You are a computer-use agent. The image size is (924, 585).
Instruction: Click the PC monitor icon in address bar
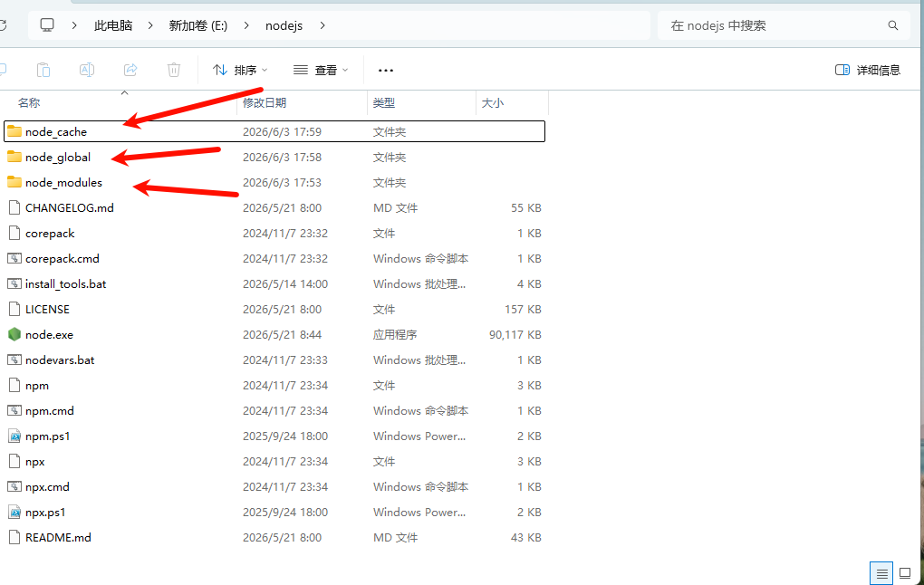point(47,24)
